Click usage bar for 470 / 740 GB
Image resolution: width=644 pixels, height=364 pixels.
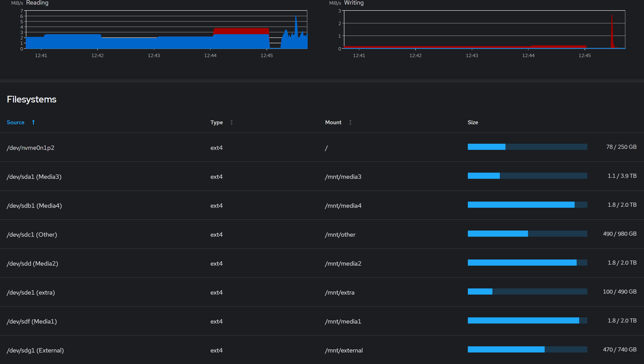(x=527, y=349)
